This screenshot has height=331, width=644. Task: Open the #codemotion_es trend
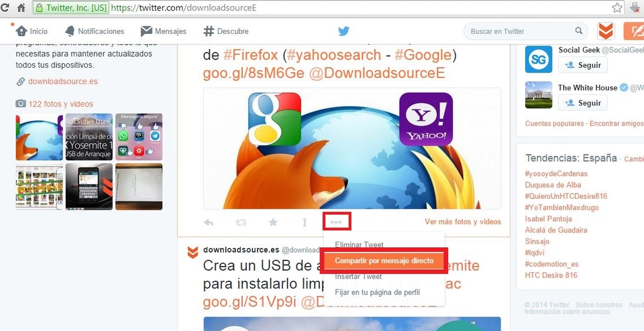point(551,264)
